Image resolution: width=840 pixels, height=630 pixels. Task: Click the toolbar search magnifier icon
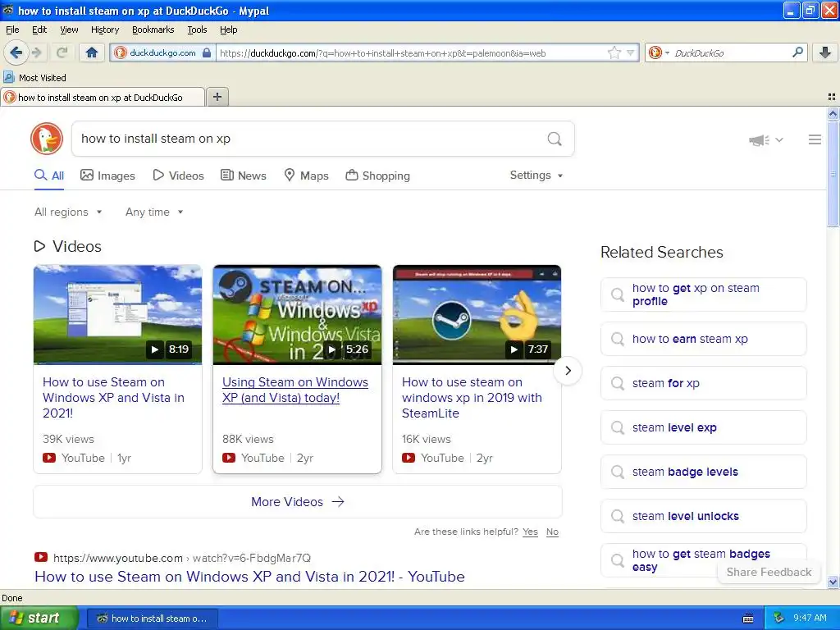tap(797, 52)
